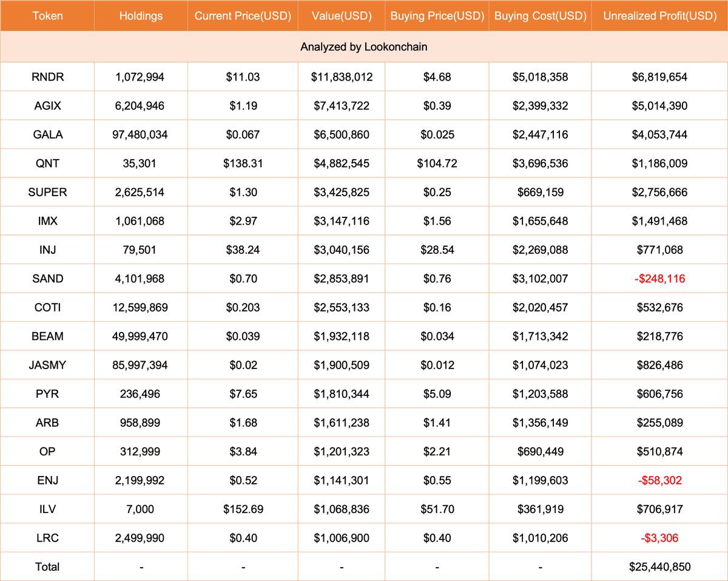Viewport: 728px width, 581px height.
Task: Select the SAND token cell
Action: pyautogui.click(x=47, y=279)
